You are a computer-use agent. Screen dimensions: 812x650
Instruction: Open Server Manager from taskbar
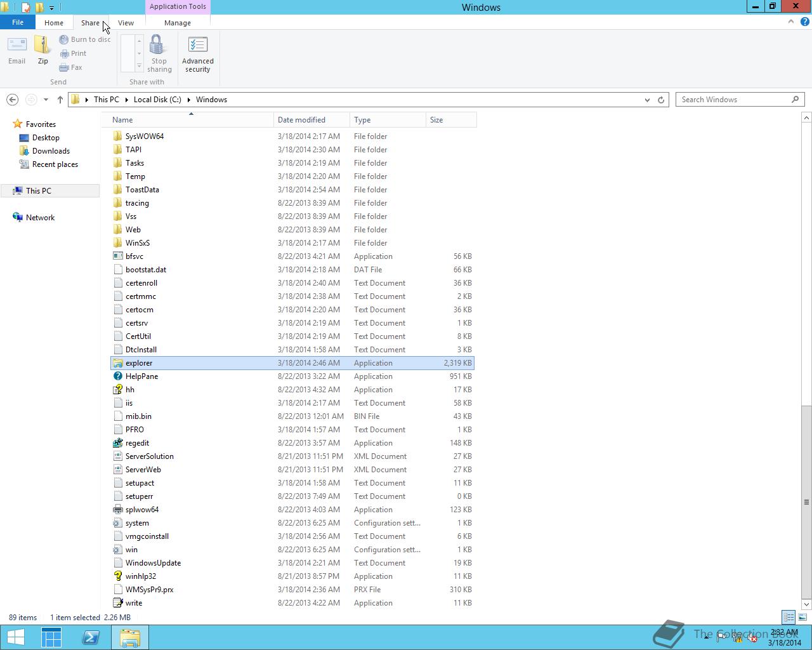coord(51,637)
